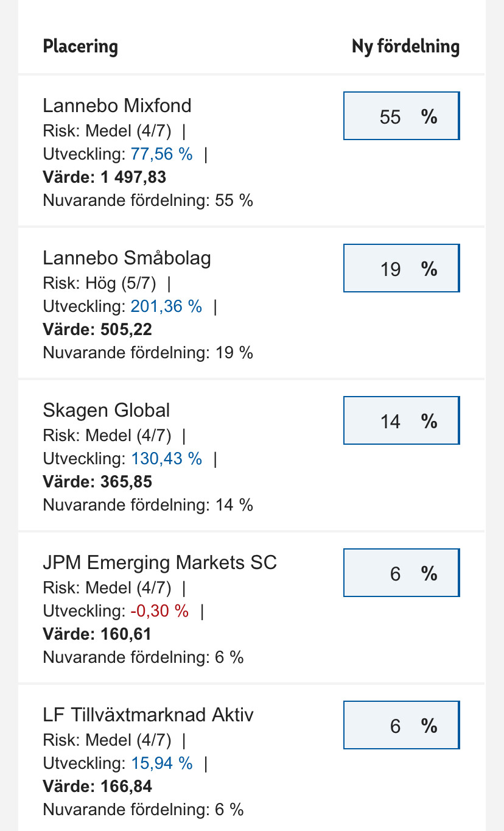Open Skagen Global's 130,43 % development link
The width and height of the screenshot is (504, 831).
point(166,459)
